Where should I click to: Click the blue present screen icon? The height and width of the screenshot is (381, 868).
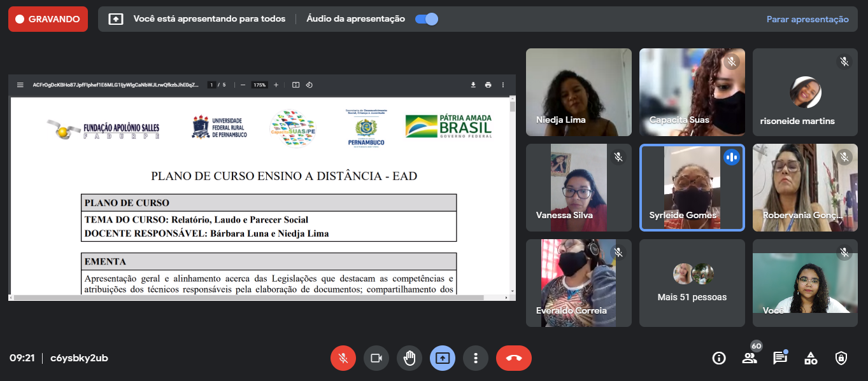442,358
